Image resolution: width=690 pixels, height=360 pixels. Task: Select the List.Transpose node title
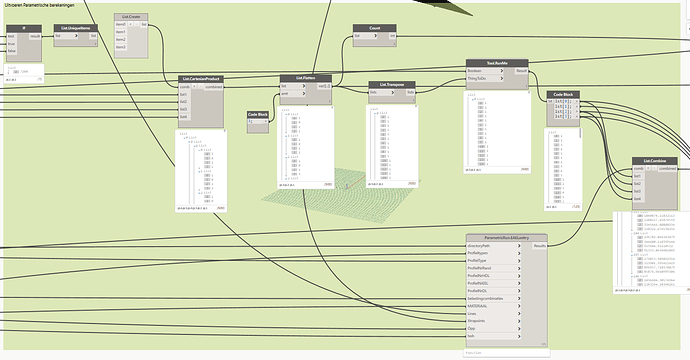392,84
